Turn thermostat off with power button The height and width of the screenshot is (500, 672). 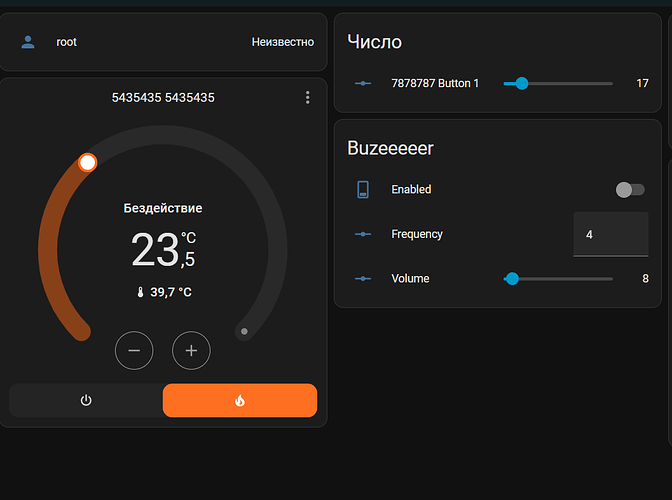pyautogui.click(x=86, y=400)
